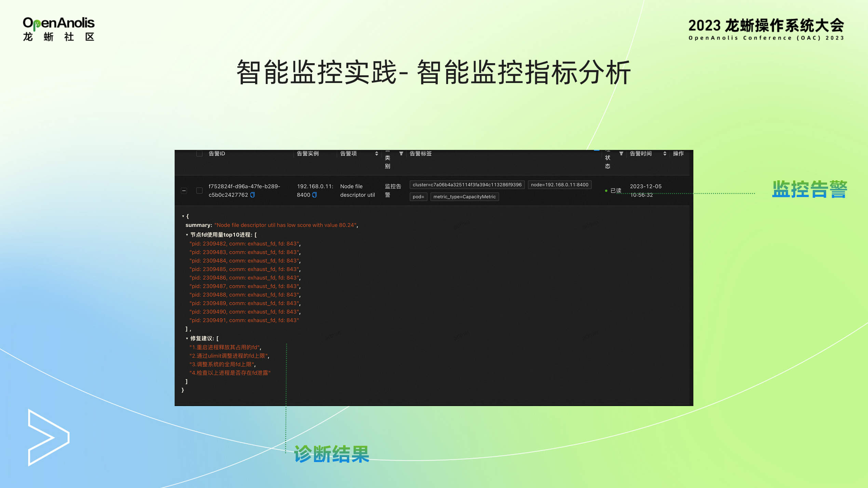Copy the alarm ID f752824f-d96a-47fe-b289-c5b0c2427762

[253, 195]
